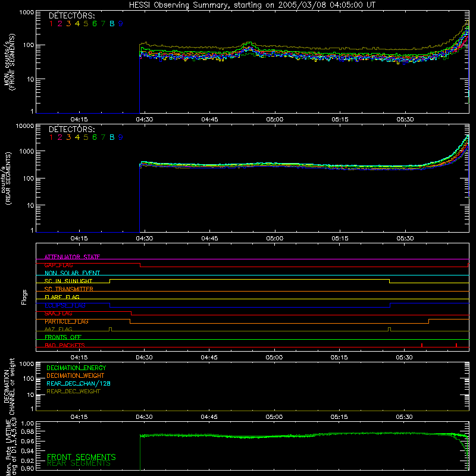Screen dimensions: 476x476
Task: Click the 05:15 tick label under rear segments plot
Action: point(340,239)
